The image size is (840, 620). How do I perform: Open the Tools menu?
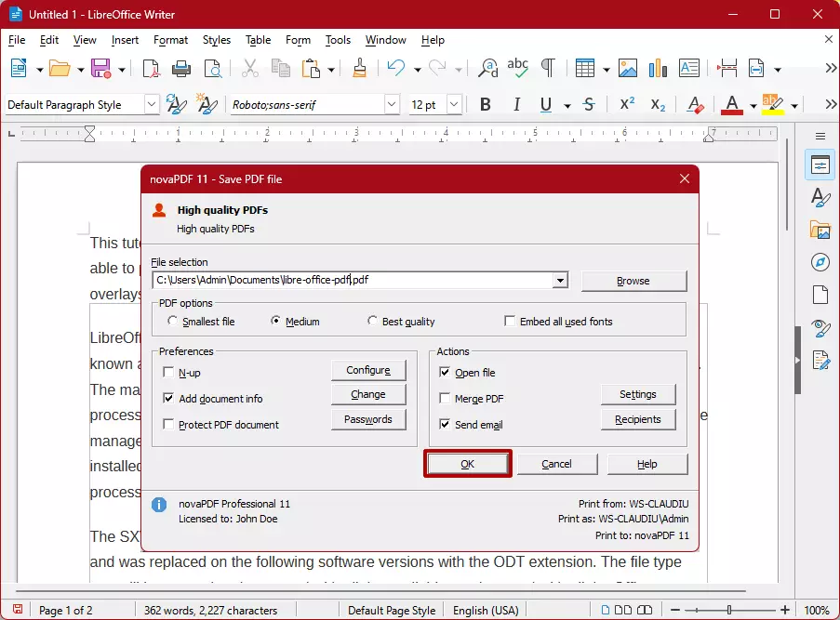(x=338, y=40)
